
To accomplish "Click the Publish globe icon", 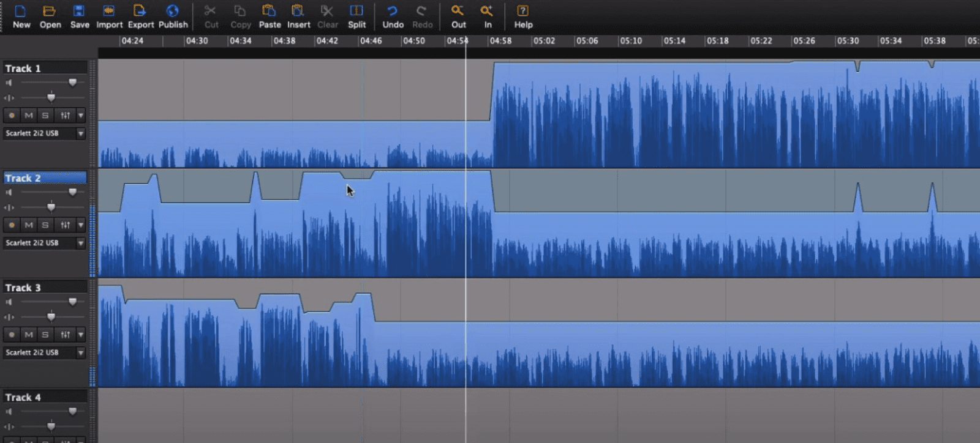I will [173, 11].
